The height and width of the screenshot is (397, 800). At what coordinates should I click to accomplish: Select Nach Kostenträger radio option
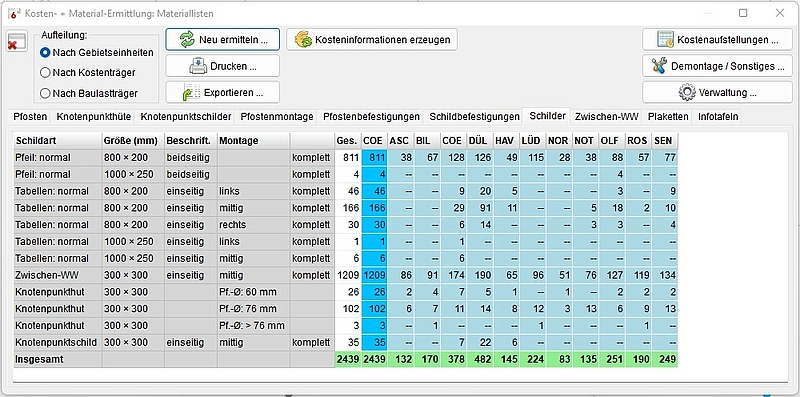87,73
